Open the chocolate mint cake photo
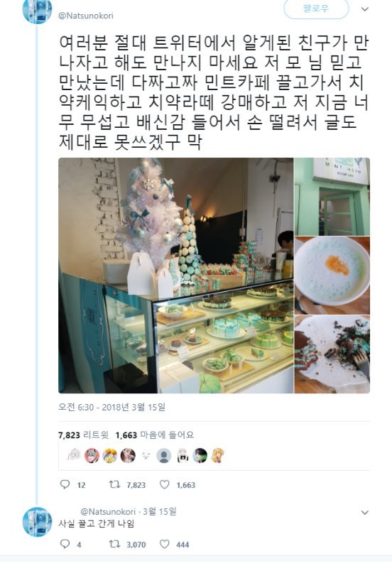Viewport: 392px width, 568px height. (x=332, y=354)
